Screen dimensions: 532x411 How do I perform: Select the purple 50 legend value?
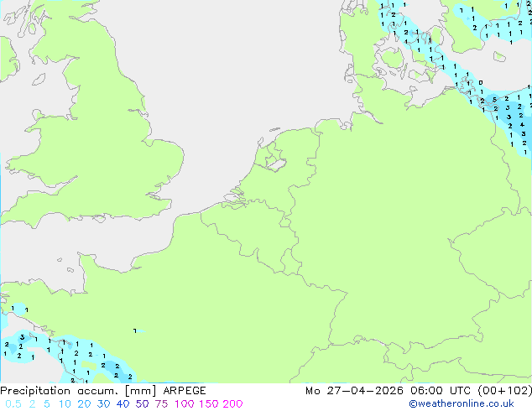(x=142, y=404)
